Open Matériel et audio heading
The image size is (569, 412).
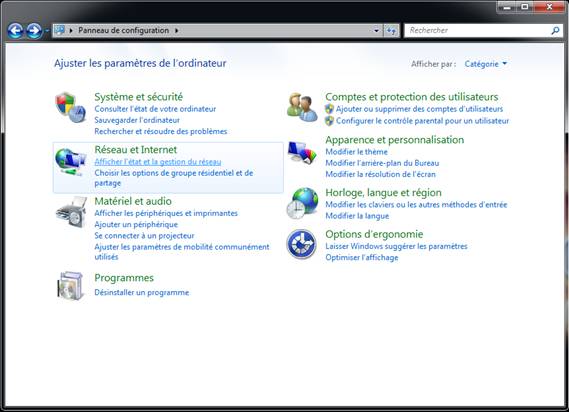pyautogui.click(x=133, y=201)
